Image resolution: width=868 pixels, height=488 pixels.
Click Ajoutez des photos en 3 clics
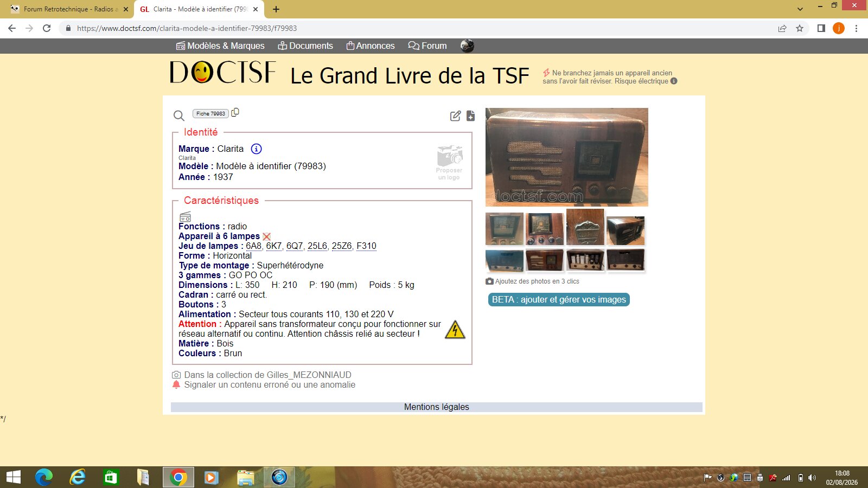[533, 281]
